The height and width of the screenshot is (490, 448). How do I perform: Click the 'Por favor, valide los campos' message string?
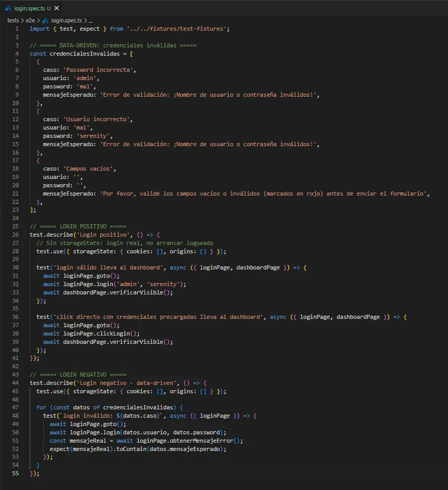pos(263,194)
